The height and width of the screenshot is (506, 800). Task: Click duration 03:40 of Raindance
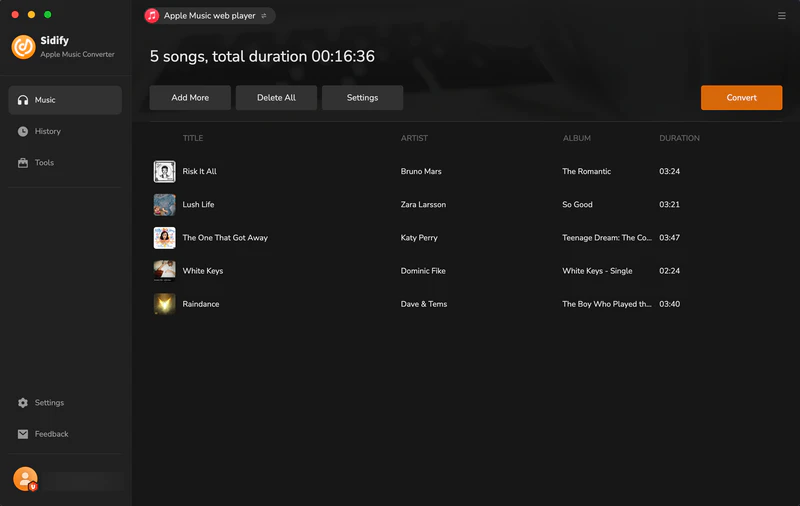[669, 304]
